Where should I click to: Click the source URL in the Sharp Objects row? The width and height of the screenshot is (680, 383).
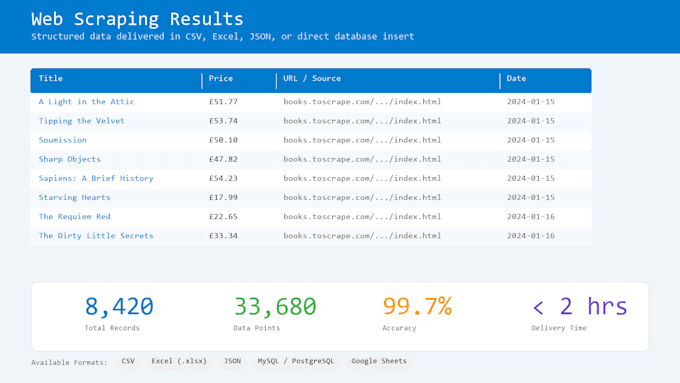point(362,159)
